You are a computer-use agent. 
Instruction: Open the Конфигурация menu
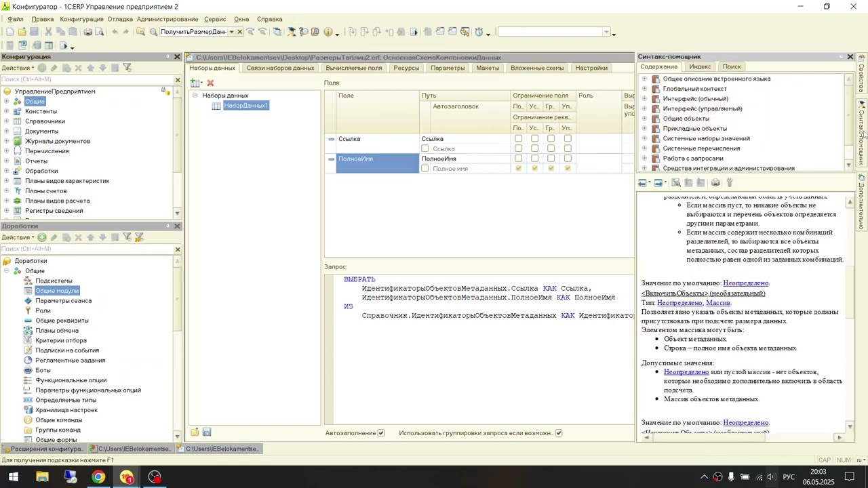pyautogui.click(x=81, y=19)
